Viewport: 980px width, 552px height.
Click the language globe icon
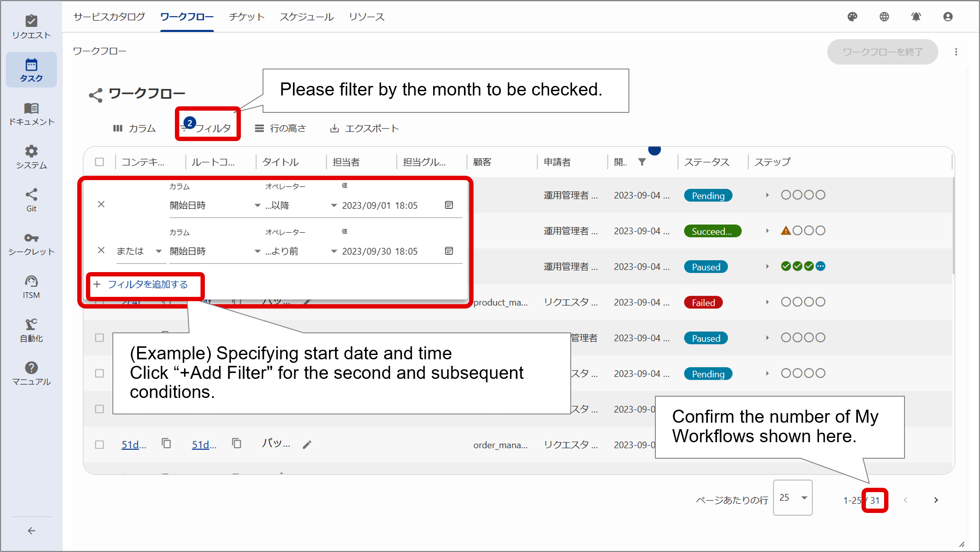(884, 17)
